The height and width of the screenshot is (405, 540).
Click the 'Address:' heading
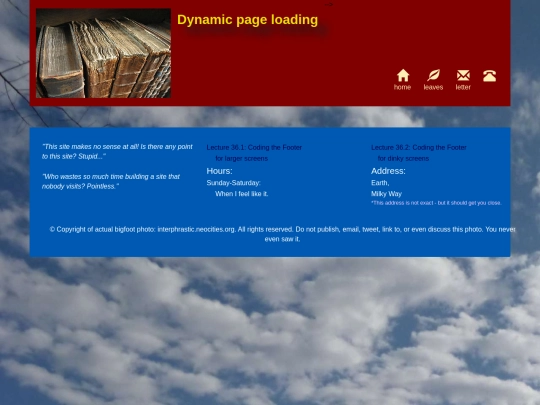pos(388,171)
